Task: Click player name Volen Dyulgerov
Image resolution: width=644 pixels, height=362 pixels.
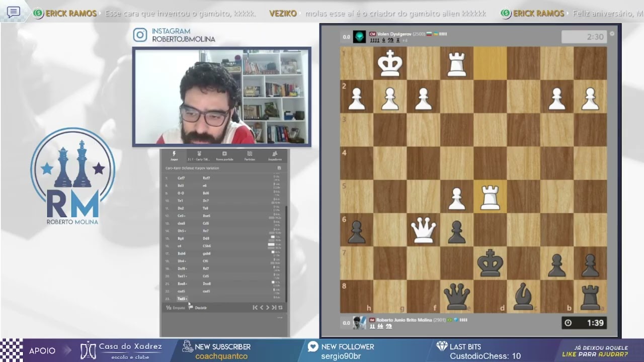Action: 393,34
